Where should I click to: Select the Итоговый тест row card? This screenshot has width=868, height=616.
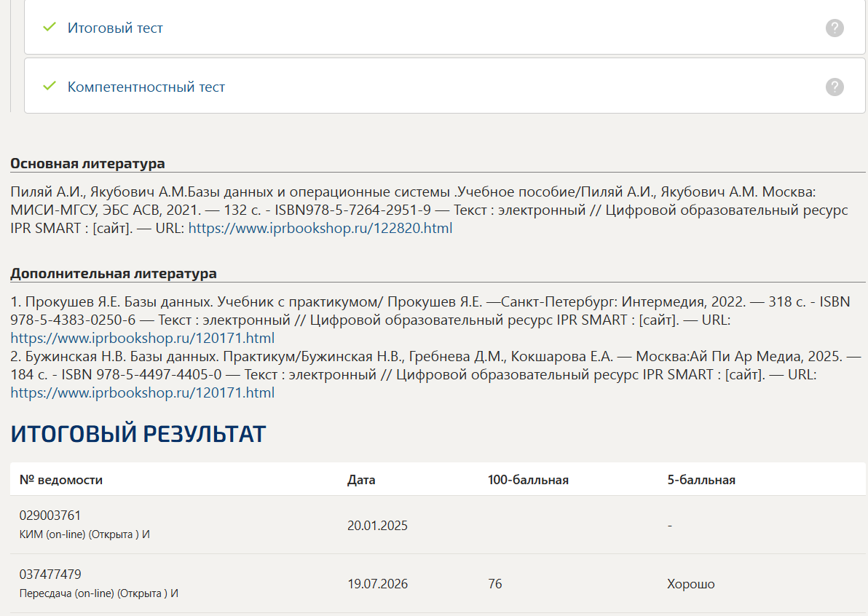click(x=444, y=27)
